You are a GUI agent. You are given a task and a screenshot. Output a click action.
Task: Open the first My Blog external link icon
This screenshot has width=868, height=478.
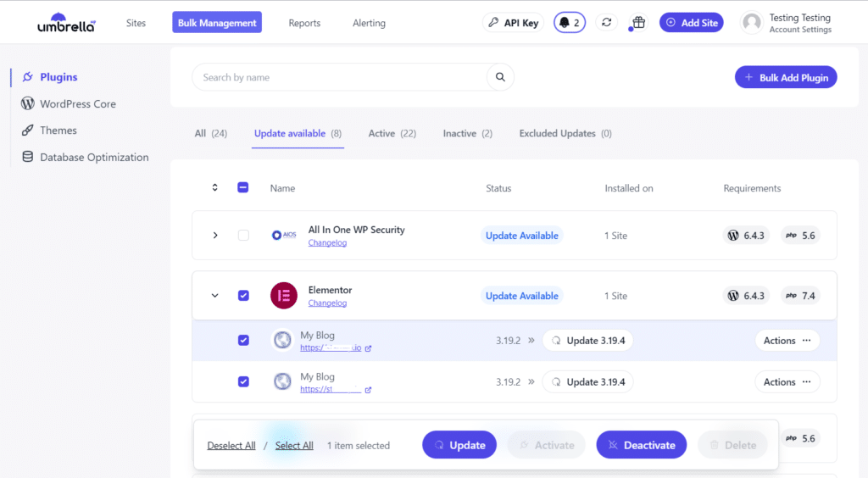click(x=368, y=348)
